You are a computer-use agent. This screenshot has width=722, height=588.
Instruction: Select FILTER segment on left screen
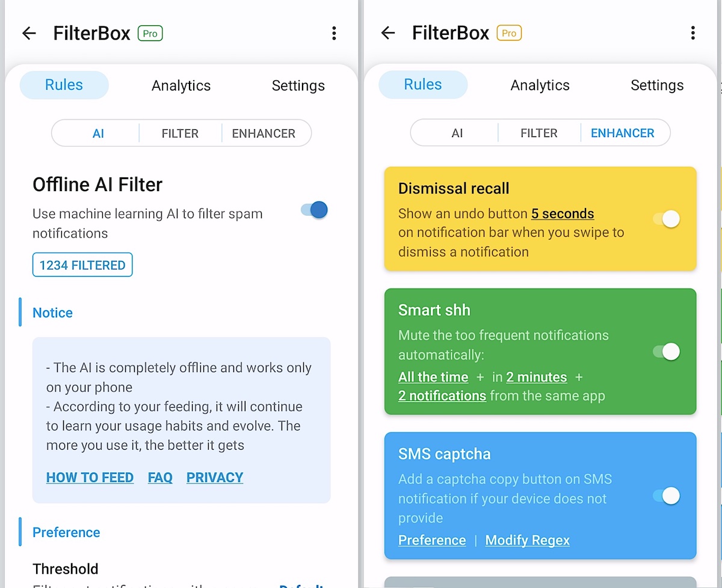point(180,133)
